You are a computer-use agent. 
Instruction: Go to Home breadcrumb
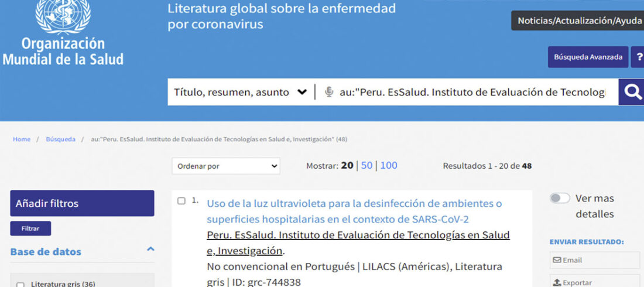[21, 139]
